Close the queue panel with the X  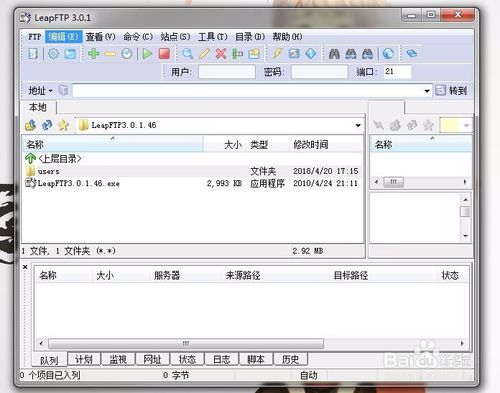(25, 267)
